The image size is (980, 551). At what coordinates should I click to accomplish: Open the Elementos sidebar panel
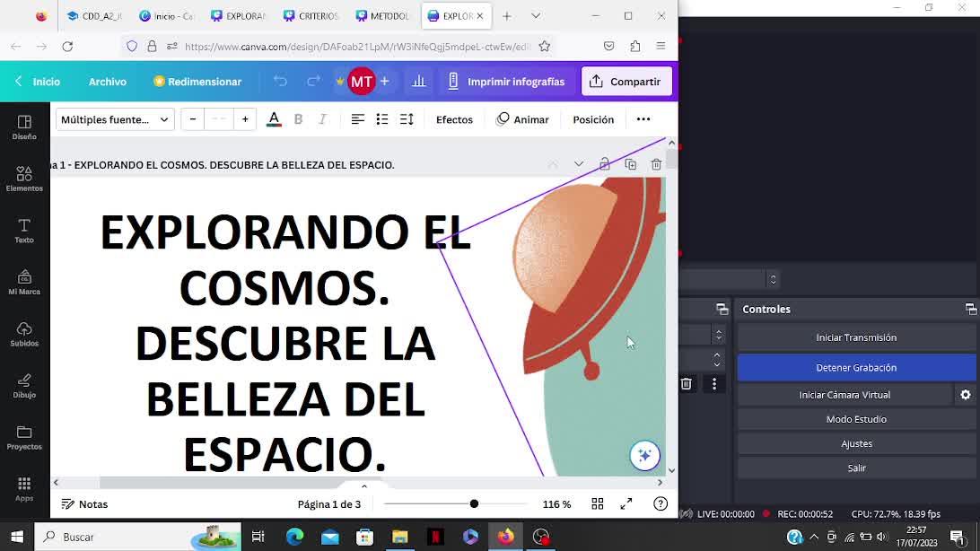click(24, 179)
